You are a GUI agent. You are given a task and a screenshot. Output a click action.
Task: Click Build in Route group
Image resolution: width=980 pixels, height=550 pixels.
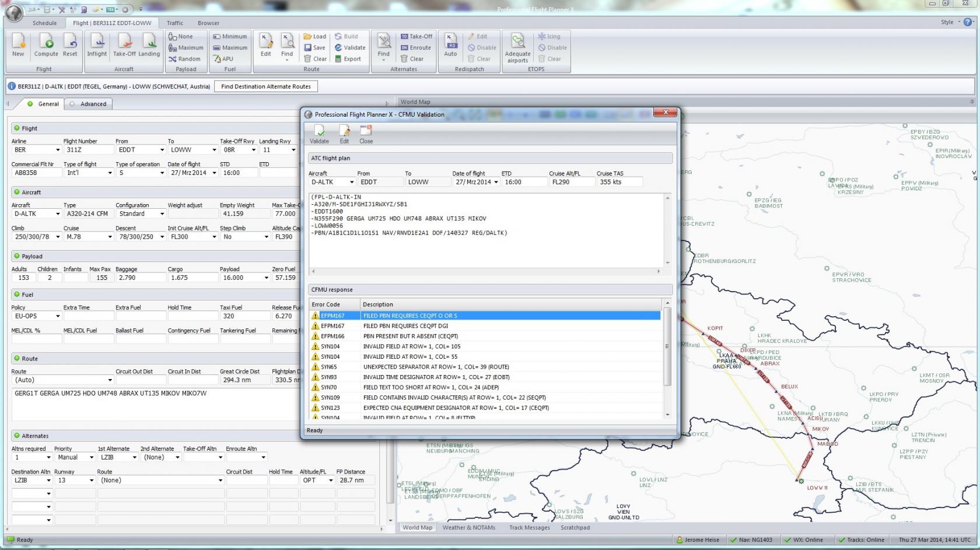pyautogui.click(x=346, y=36)
